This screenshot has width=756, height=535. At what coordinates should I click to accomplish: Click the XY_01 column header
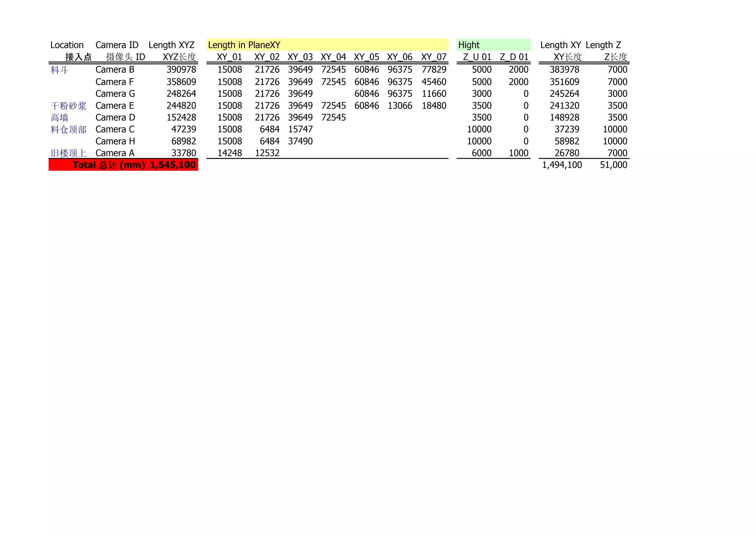point(229,57)
